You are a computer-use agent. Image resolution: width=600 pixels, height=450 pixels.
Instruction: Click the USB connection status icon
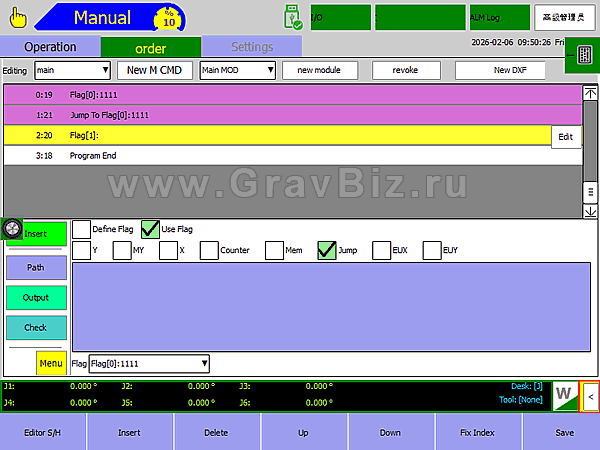pyautogui.click(x=292, y=17)
